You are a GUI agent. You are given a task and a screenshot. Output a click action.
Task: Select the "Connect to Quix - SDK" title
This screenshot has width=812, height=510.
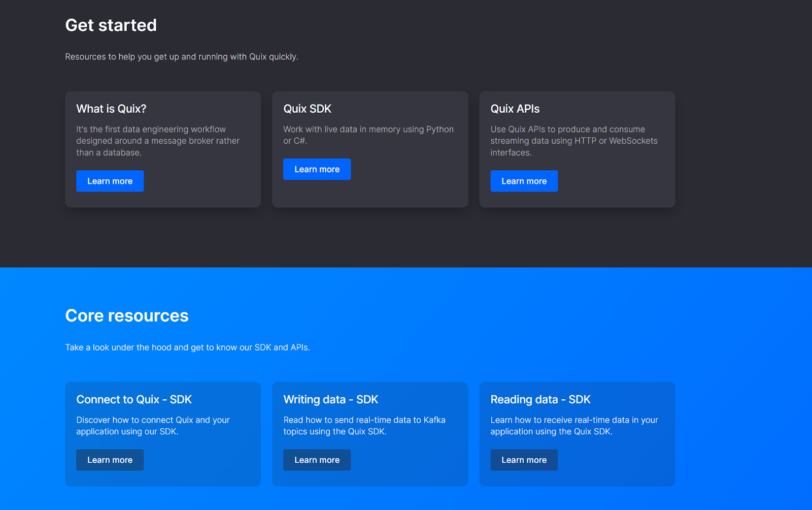click(x=134, y=399)
